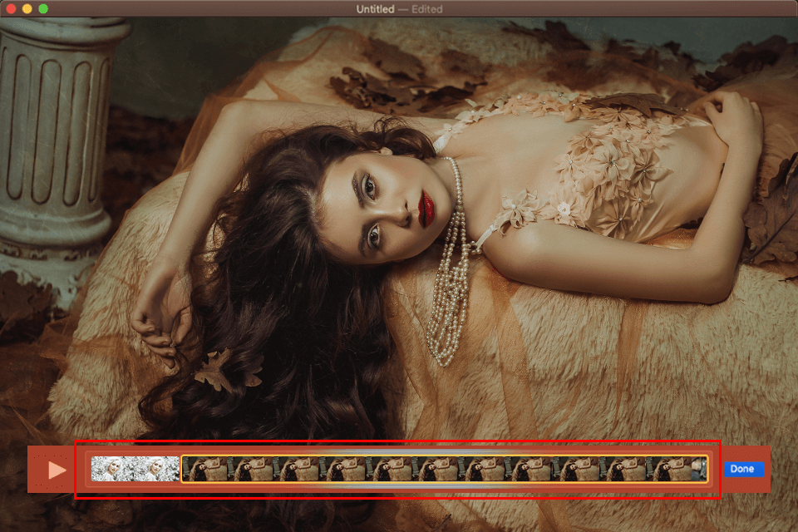Image resolution: width=798 pixels, height=532 pixels.
Task: Click the right end handle of selected clip
Action: coord(707,469)
